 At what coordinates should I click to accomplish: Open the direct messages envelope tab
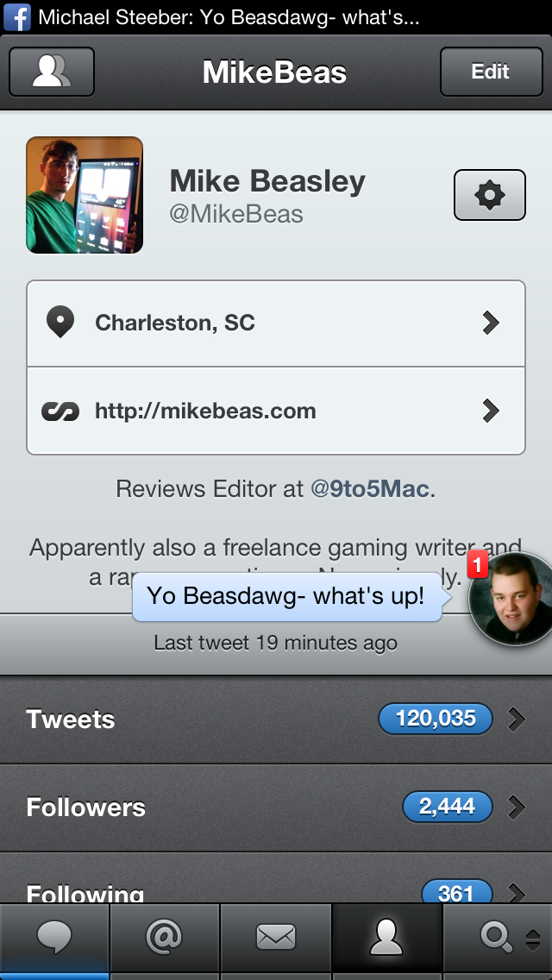[276, 937]
